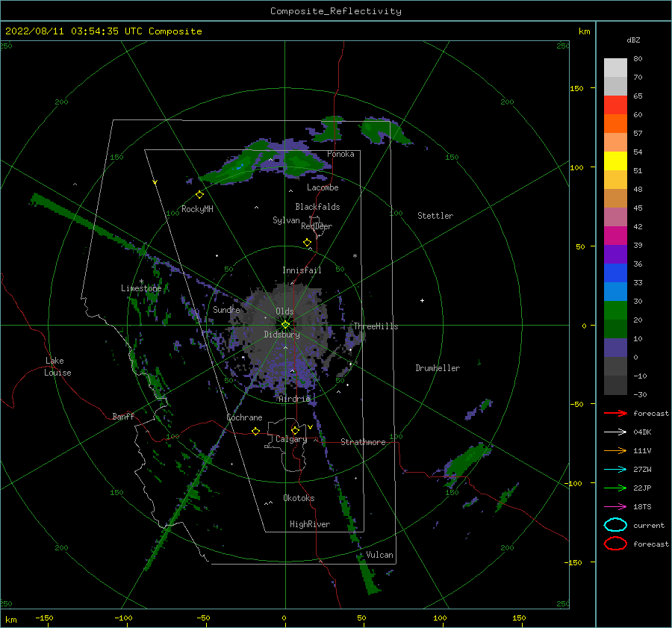The height and width of the screenshot is (628, 672).
Task: Click the Composite_Reflectivity title
Action: pos(336,11)
